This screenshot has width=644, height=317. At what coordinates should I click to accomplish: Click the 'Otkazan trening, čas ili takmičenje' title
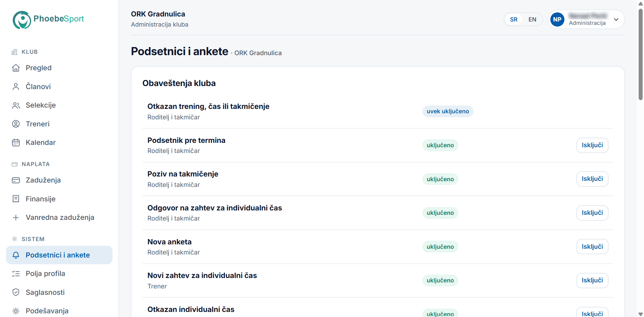209,107
